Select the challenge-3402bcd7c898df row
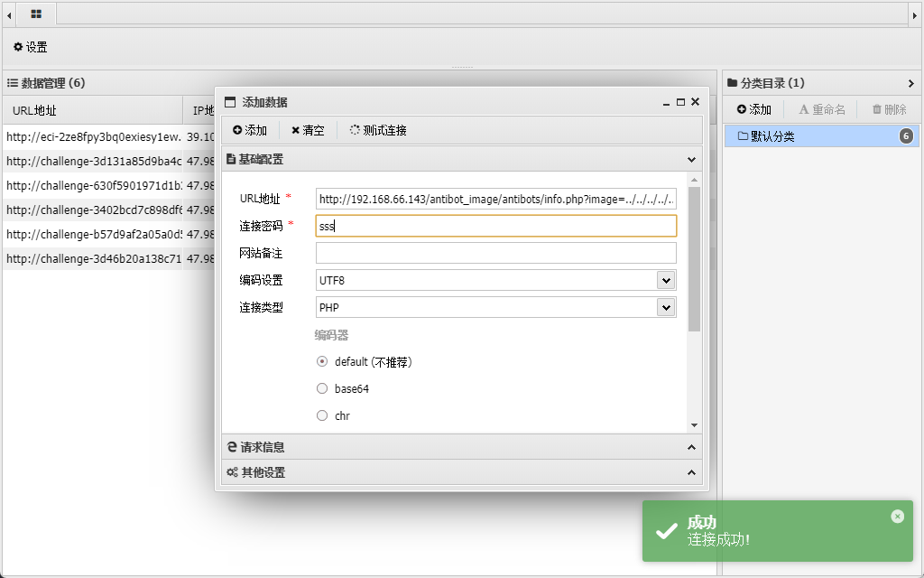 click(93, 210)
